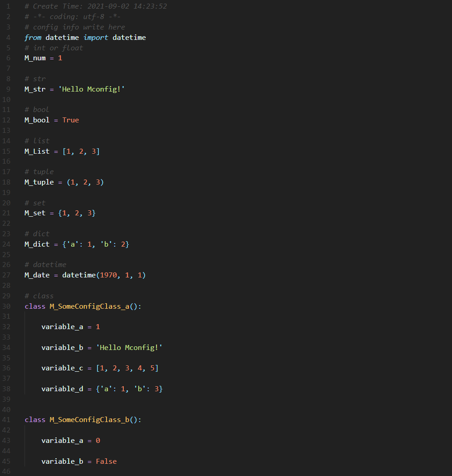Click the False value on line 45
Image resolution: width=452 pixels, height=476 pixels.
(106, 461)
